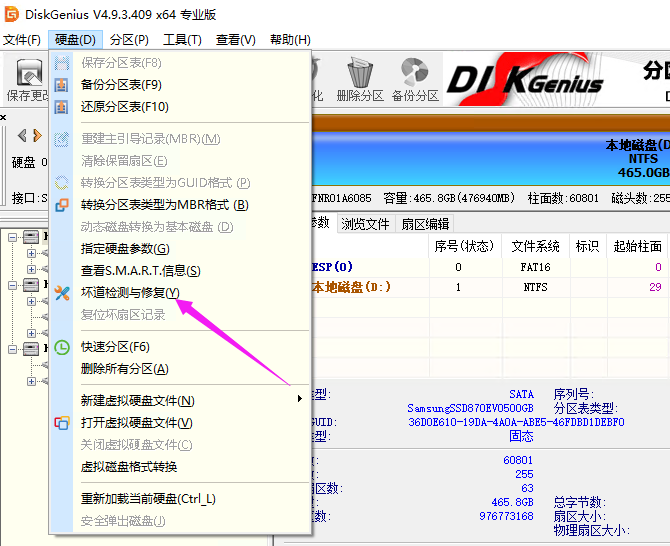Expand last partition under third disk
Image resolution: width=670 pixels, height=546 pixels.
(x=31, y=381)
